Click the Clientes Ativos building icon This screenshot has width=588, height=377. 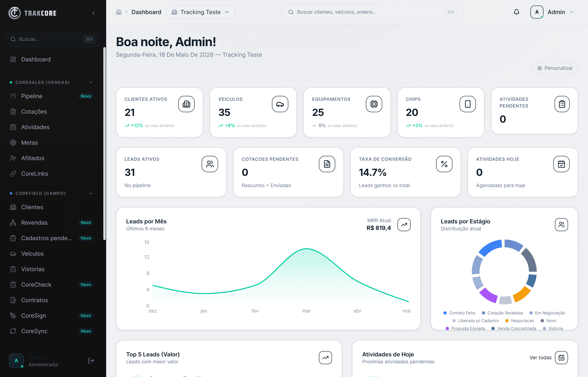point(186,104)
